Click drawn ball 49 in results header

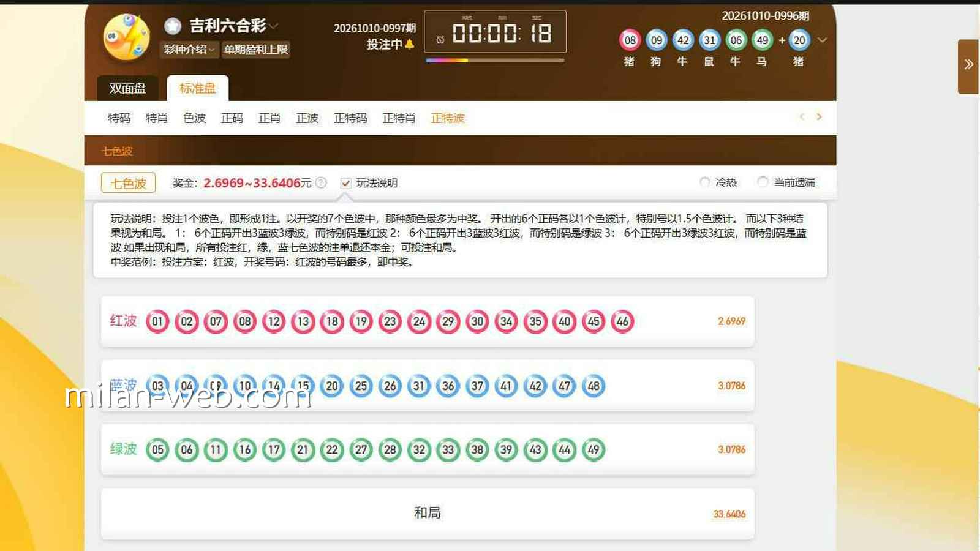(762, 40)
